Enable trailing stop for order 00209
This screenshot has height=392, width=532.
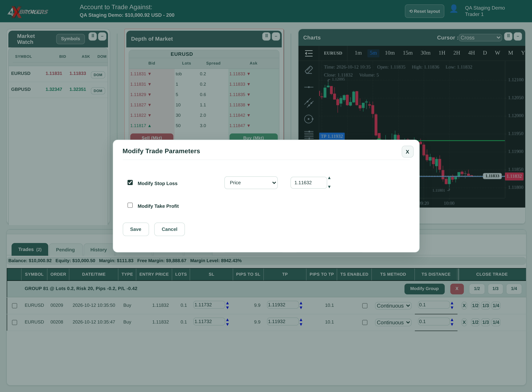click(365, 306)
